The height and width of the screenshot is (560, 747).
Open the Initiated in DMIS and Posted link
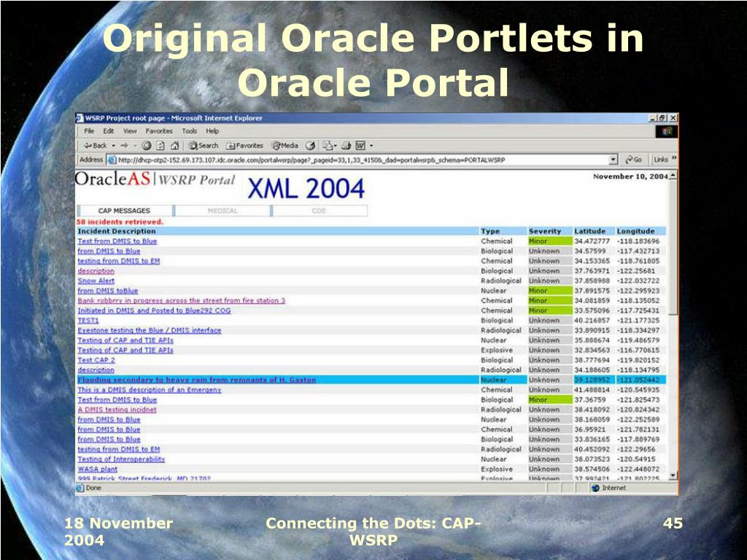pyautogui.click(x=155, y=311)
